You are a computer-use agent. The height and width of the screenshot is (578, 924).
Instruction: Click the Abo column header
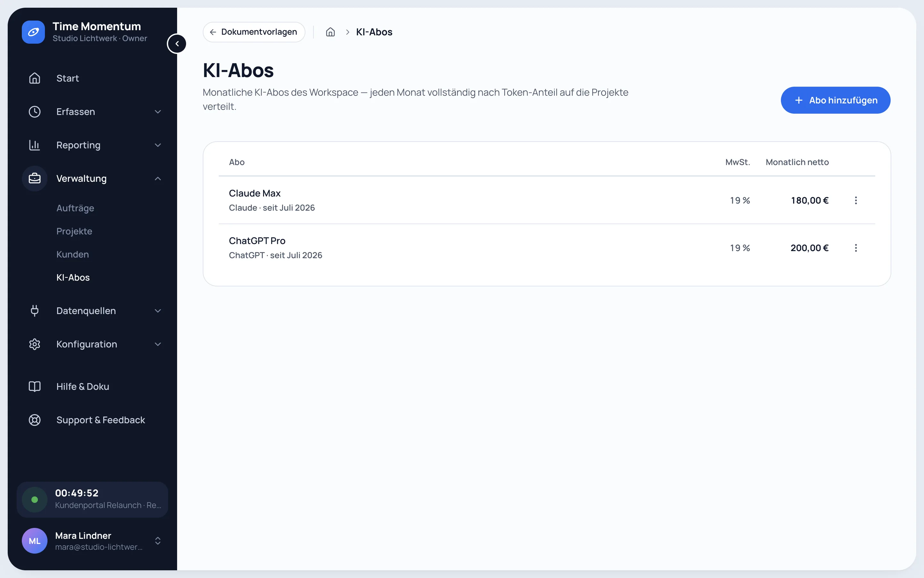click(237, 162)
